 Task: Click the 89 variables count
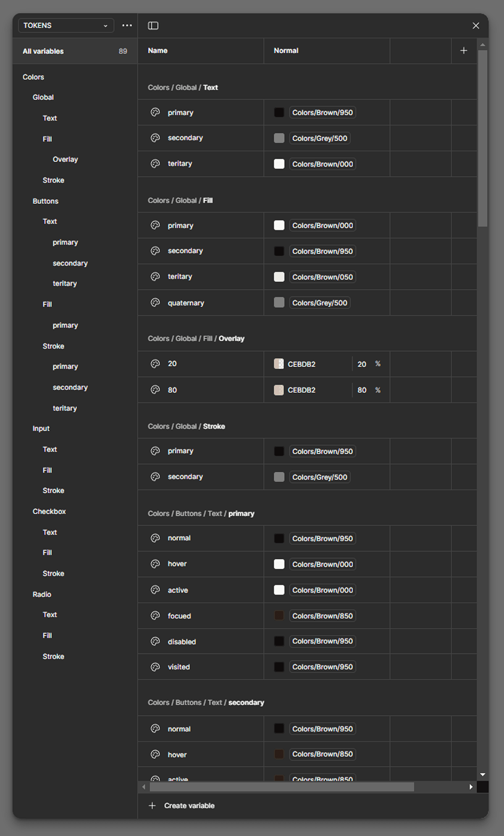pos(123,51)
